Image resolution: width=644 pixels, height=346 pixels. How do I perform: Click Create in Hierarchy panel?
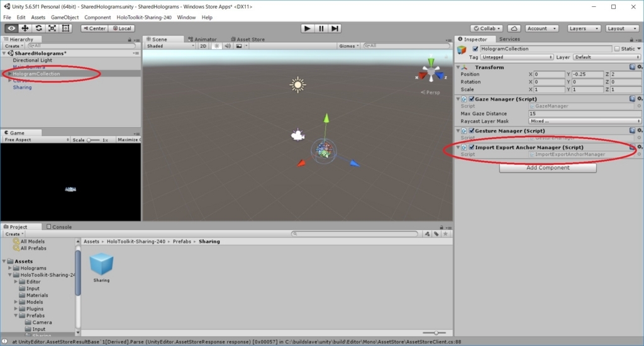coord(14,46)
